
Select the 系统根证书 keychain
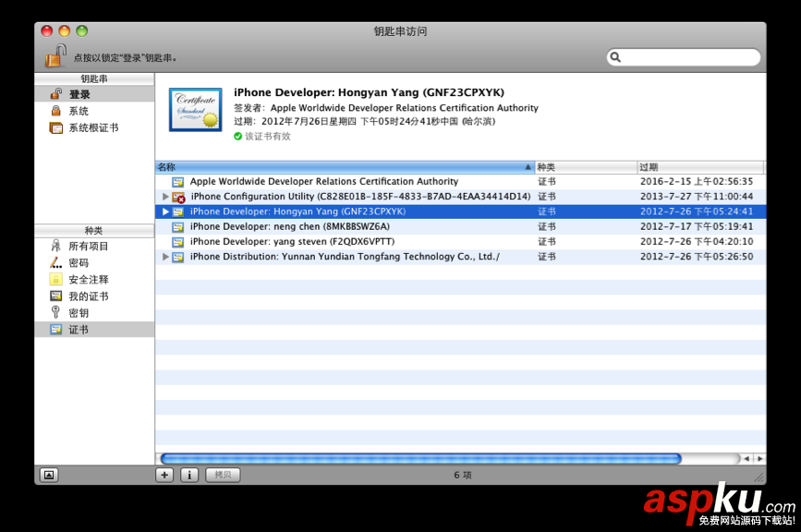(x=94, y=127)
